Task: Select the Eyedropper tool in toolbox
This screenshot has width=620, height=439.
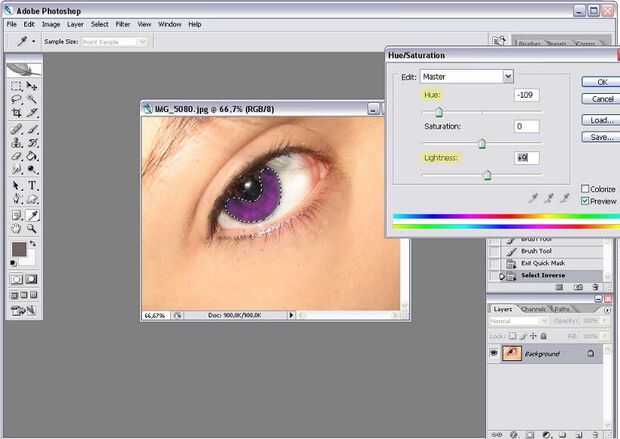Action: coord(32,215)
